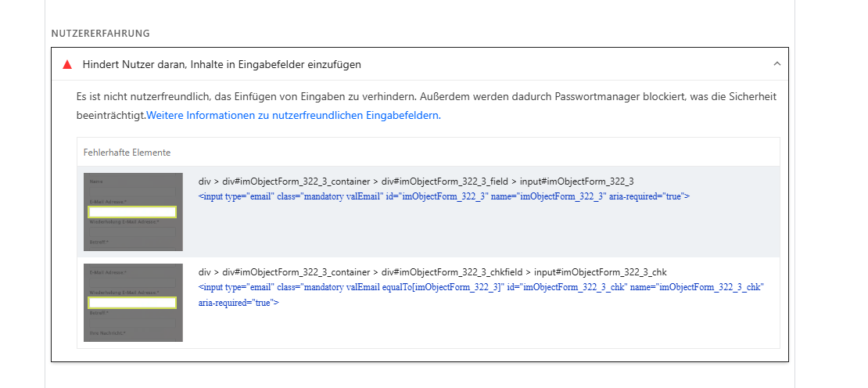Click second thumbnail showing Wiederholung E-Mail field
Viewport: 868px width, 388px height.
[133, 303]
